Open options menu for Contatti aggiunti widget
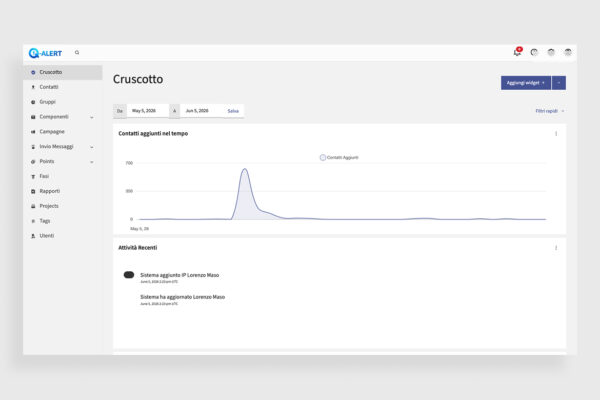 pyautogui.click(x=556, y=134)
